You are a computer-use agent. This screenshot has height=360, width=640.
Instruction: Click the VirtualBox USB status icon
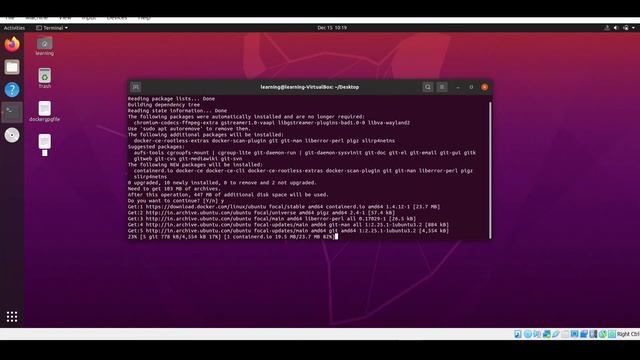556,334
